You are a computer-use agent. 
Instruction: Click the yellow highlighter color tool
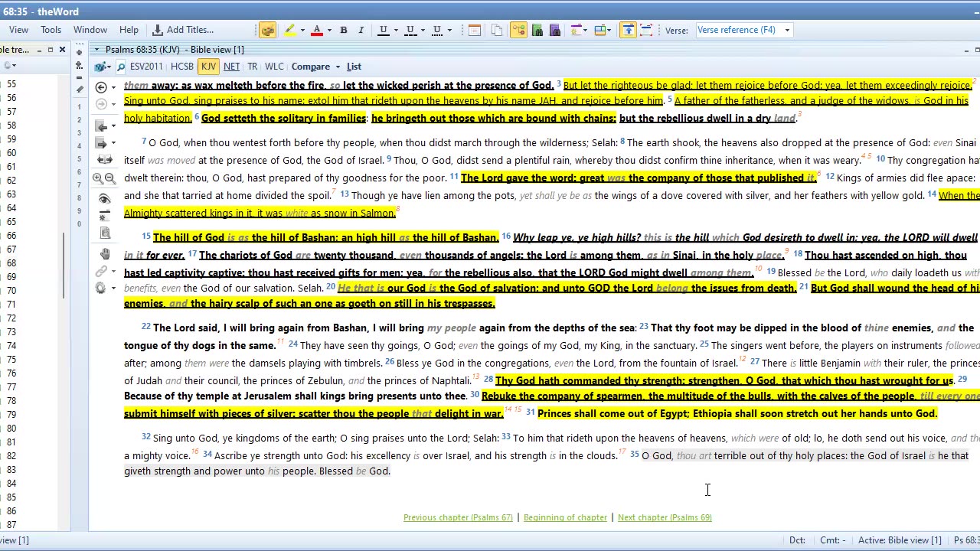click(x=289, y=30)
